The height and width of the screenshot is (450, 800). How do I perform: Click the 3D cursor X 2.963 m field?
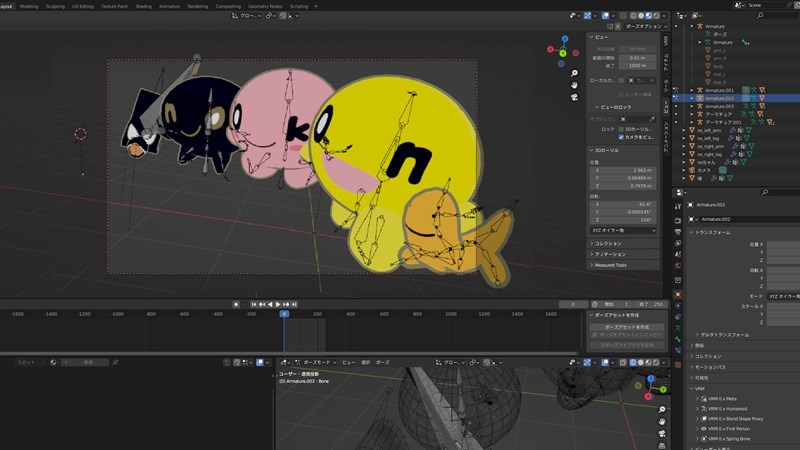(623, 170)
